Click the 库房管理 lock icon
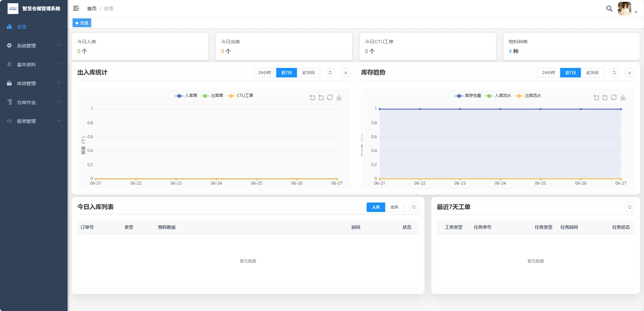 point(9,83)
